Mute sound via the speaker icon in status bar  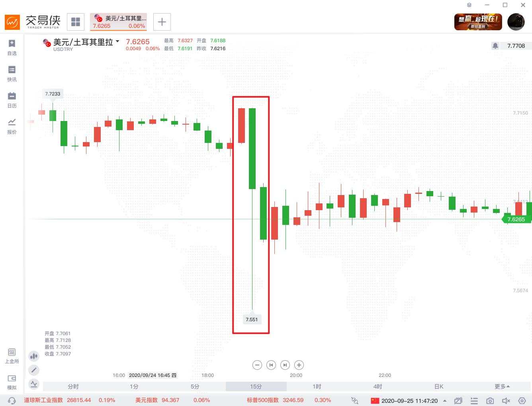pyautogui.click(x=506, y=401)
